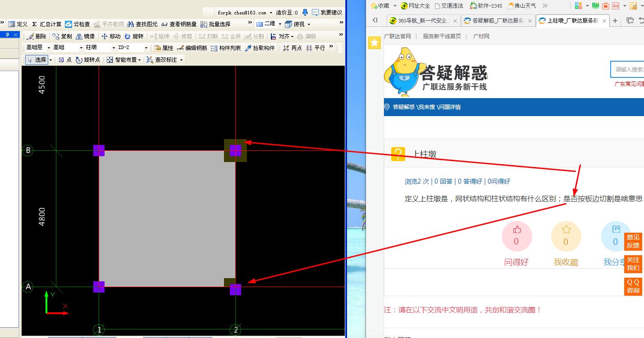
Task: Click the green book icon in browser toolbar
Action: click(x=595, y=6)
